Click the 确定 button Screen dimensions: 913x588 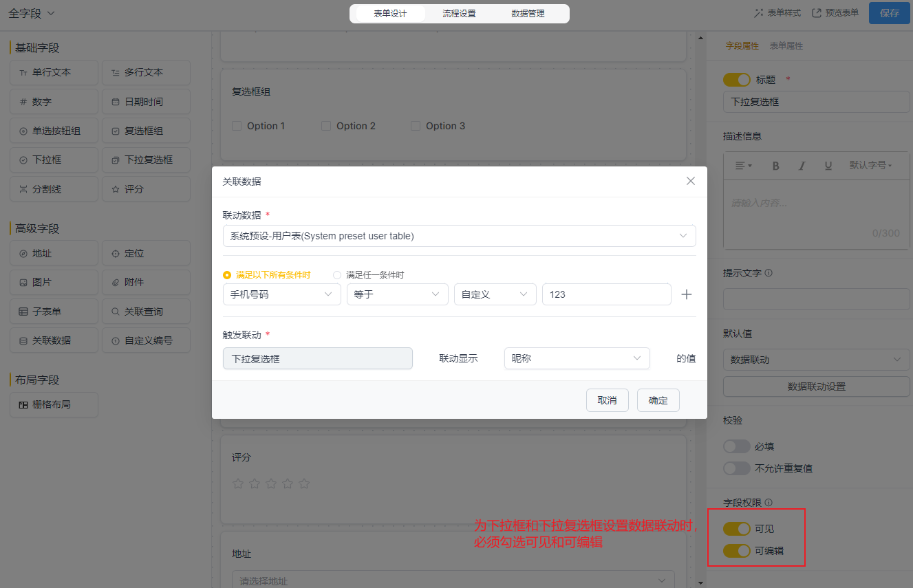pyautogui.click(x=658, y=400)
